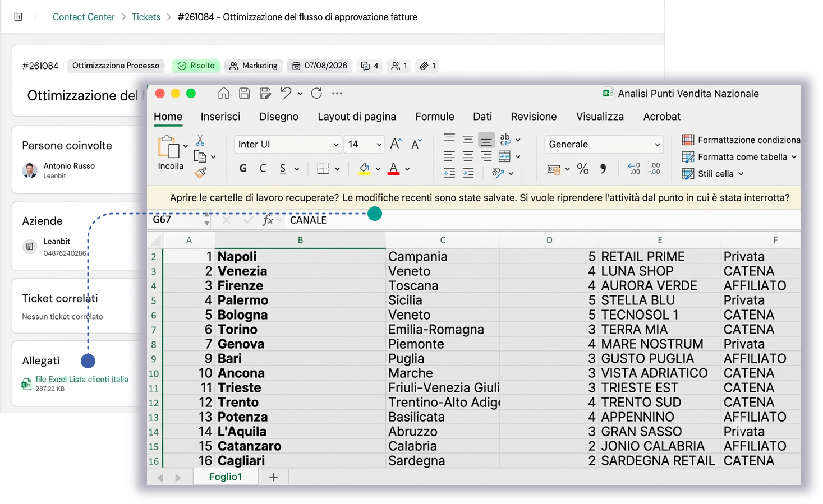This screenshot has width=823, height=504.
Task: Toggle underline with the S button
Action: [283, 168]
